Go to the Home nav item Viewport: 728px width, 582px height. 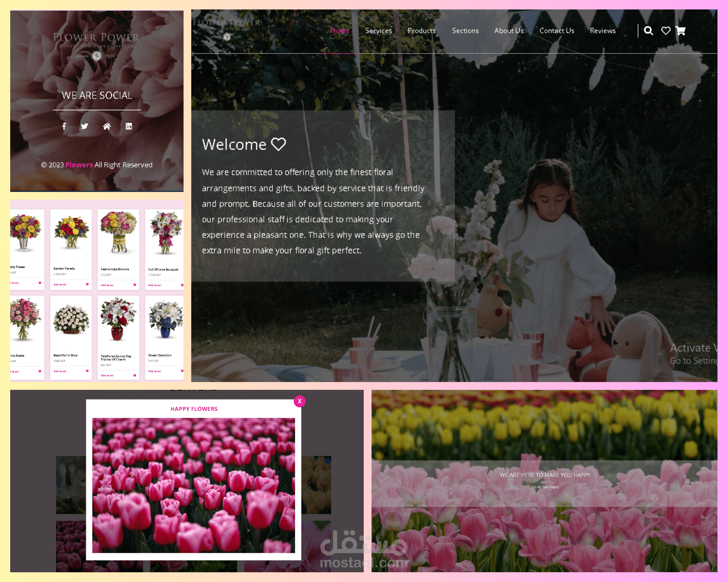340,31
